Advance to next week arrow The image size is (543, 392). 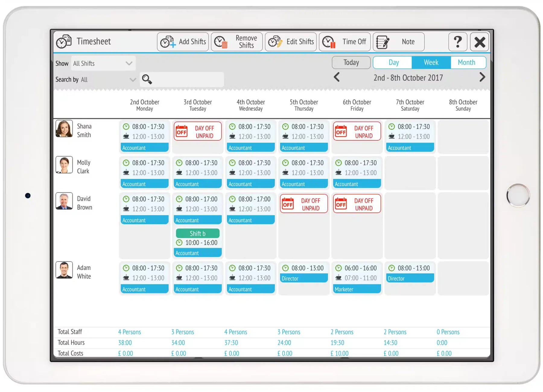pos(482,77)
